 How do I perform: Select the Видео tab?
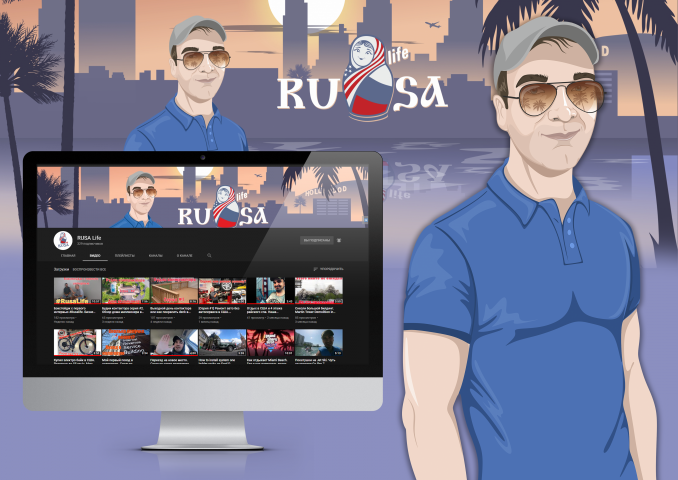point(95,256)
